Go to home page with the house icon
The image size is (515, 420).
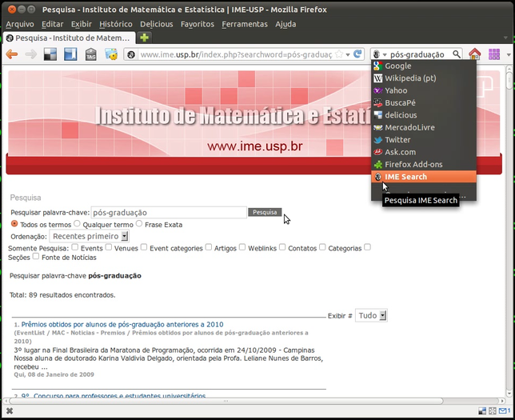coord(474,54)
